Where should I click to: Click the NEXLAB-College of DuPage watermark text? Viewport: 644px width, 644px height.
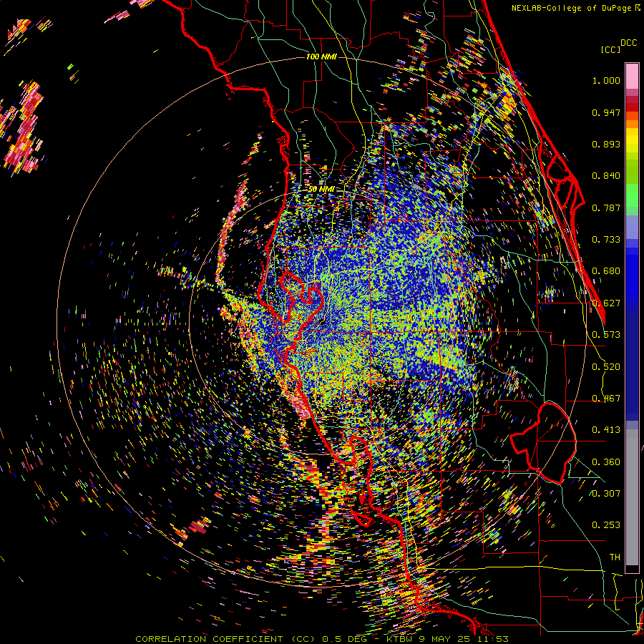point(572,8)
